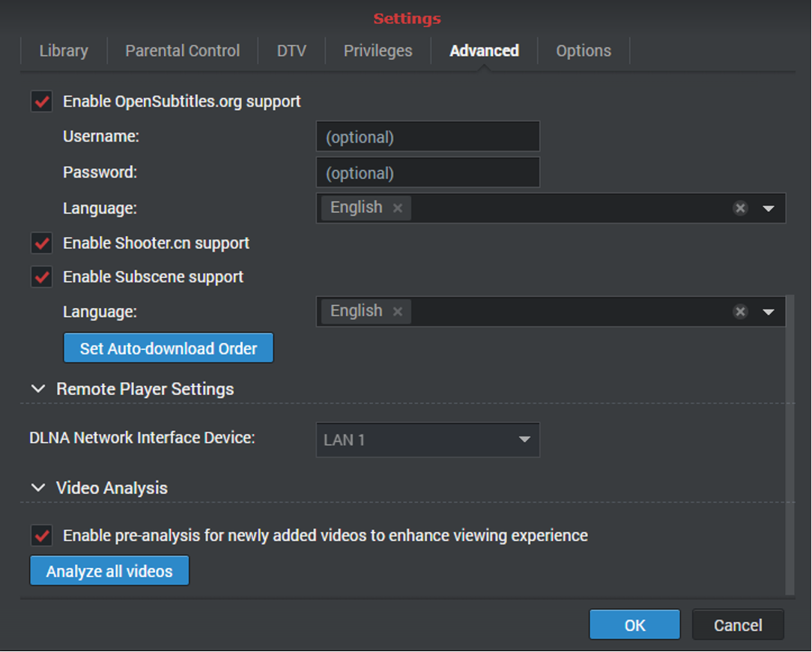Viewport: 812px width, 652px height.
Task: Click the Username input field
Action: pyautogui.click(x=428, y=137)
